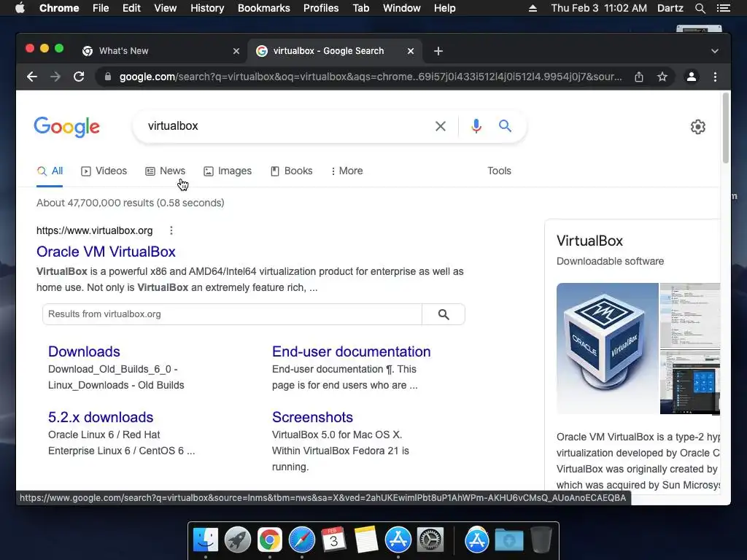The height and width of the screenshot is (560, 747).
Task: Switch to Videos results
Action: (104, 171)
